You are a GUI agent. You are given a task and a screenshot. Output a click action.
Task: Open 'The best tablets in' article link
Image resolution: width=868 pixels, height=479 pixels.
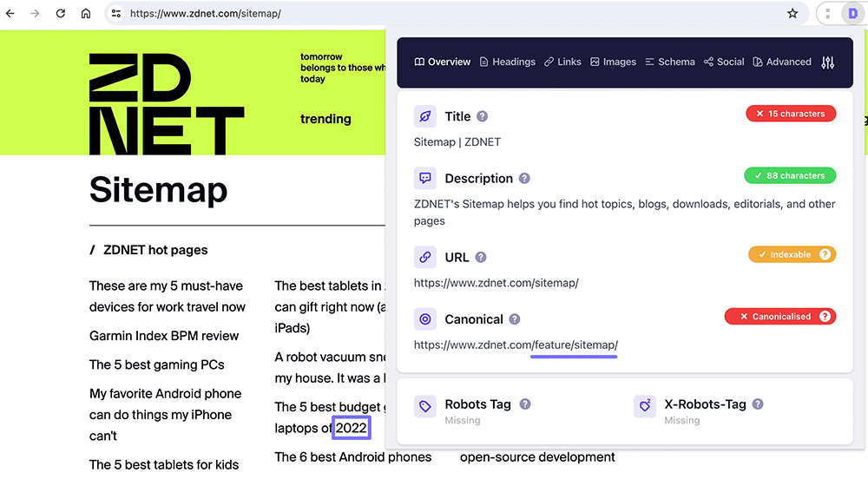coord(330,306)
